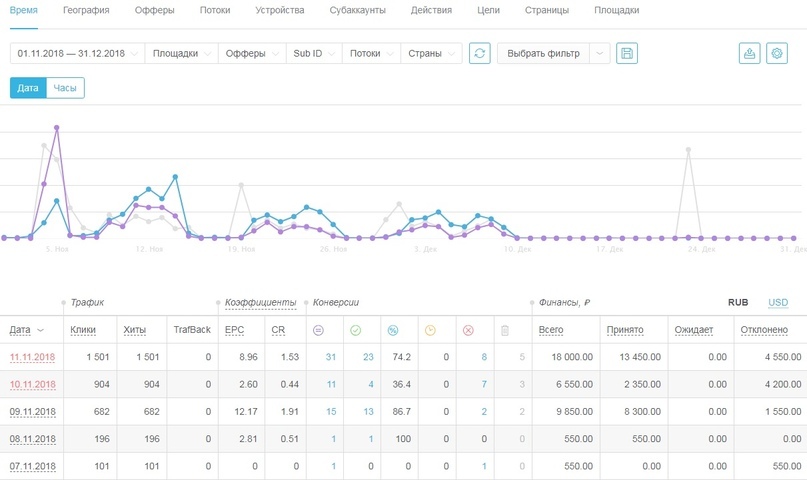This screenshot has width=807, height=480.
Task: Open the Субаккаунты tab
Action: (x=357, y=10)
